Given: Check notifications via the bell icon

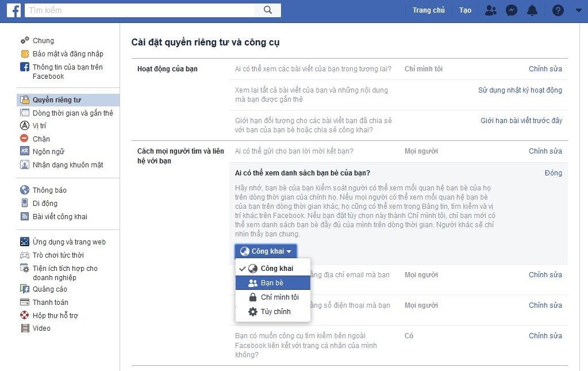Looking at the screenshot, I should click(532, 10).
